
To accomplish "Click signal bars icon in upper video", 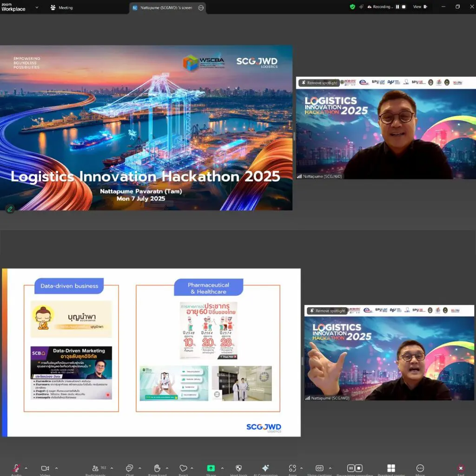I will click(x=299, y=176).
